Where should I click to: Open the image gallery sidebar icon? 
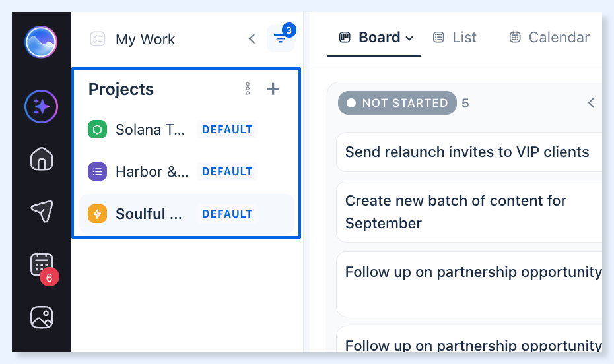click(42, 317)
